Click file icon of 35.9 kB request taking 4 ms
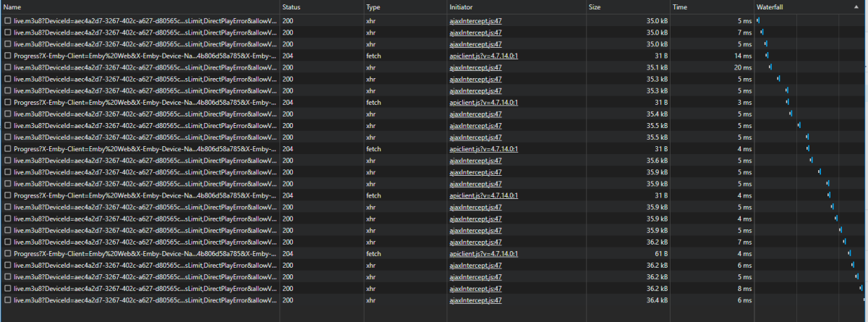 pyautogui.click(x=8, y=219)
